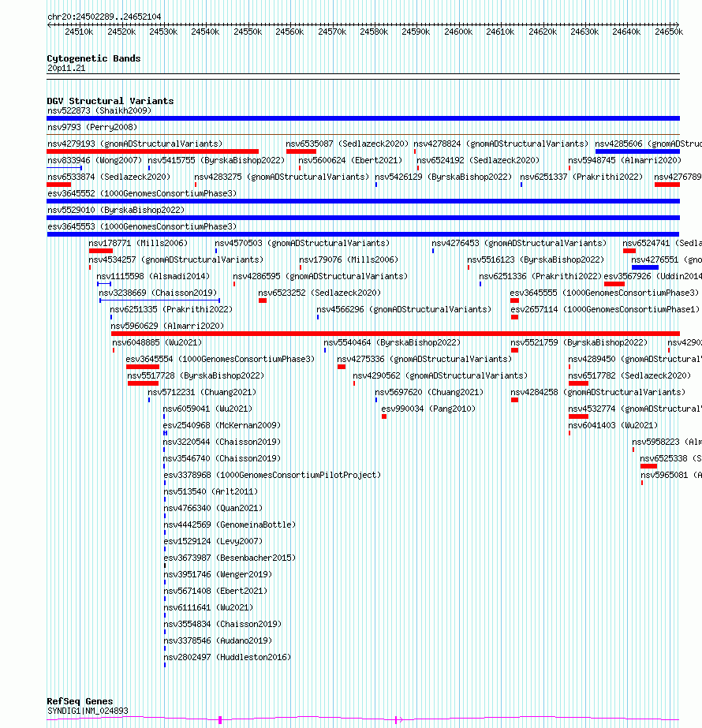Click the esv3645552 1000Genomes Phase3 label
The width and height of the screenshot is (702, 728).
click(x=142, y=193)
